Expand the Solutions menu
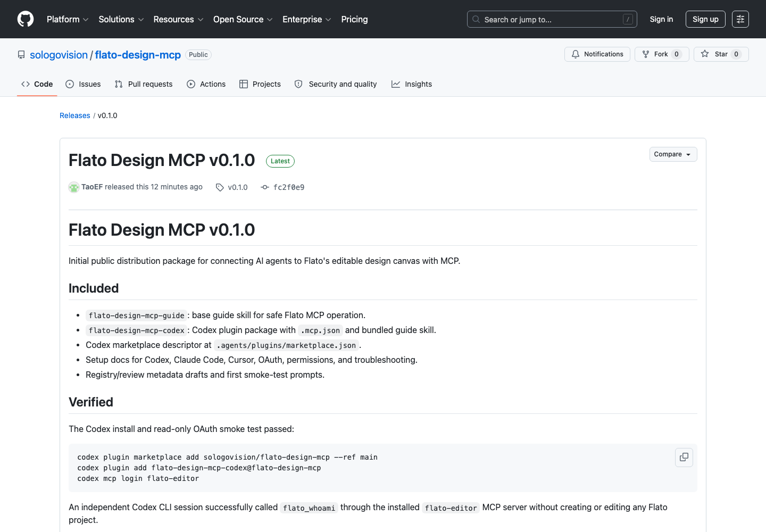 click(x=121, y=19)
